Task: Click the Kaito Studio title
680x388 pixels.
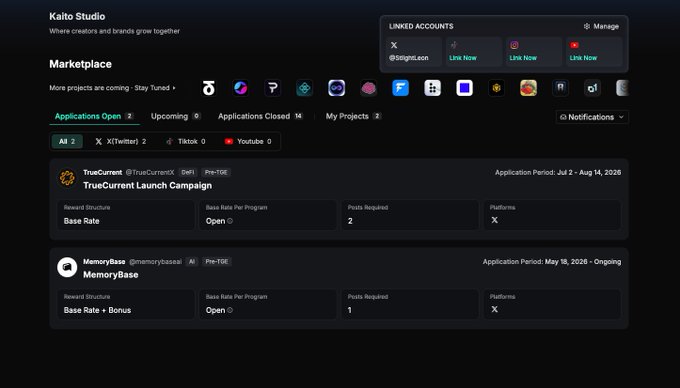Action: tap(77, 16)
